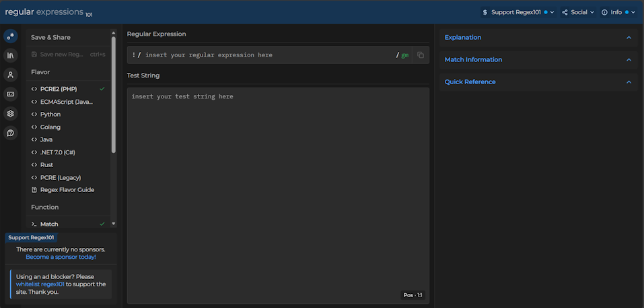
Task: Click the Flavor section heading
Action: point(40,72)
